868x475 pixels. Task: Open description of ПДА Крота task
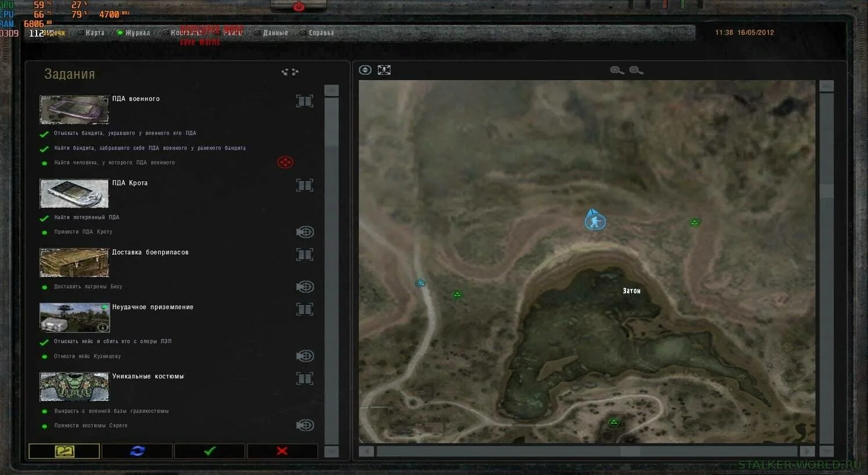[304, 185]
